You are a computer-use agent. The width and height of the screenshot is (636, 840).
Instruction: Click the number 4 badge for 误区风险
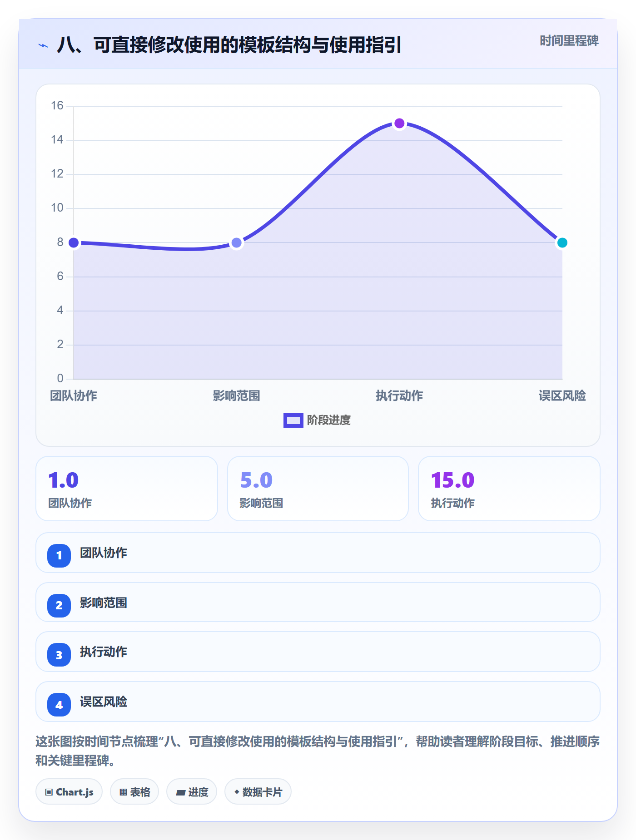[x=59, y=705]
